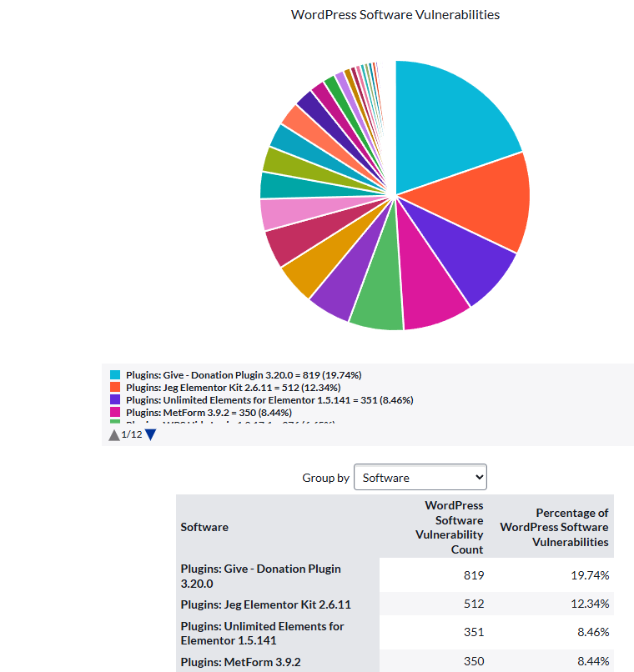This screenshot has height=672, width=634.
Task: Click the 351 vulnerability count cell
Action: pos(473,632)
